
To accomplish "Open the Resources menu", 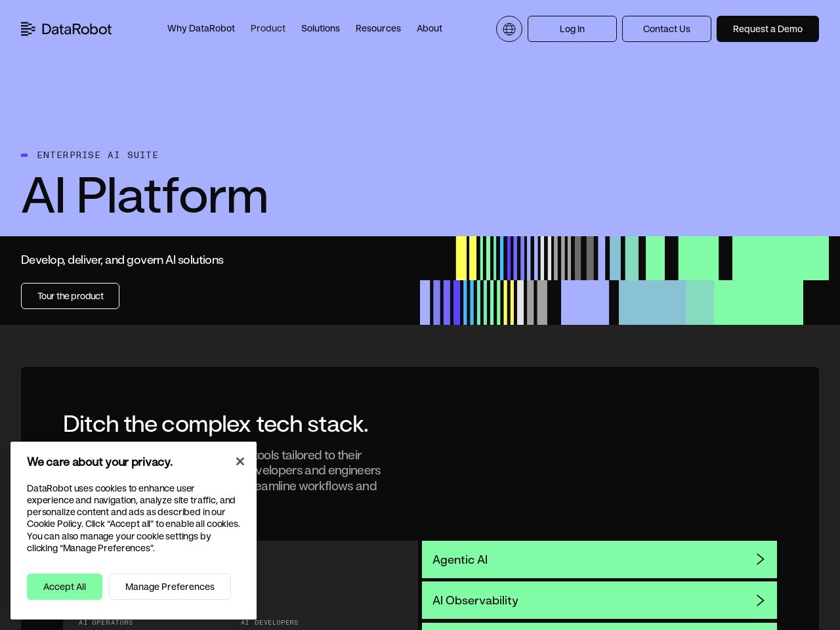I will 378,28.
